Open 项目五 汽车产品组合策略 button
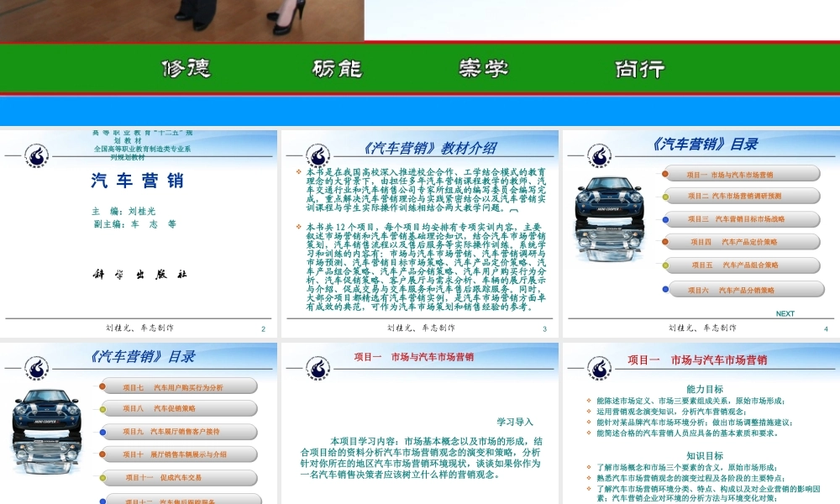 [x=742, y=265]
